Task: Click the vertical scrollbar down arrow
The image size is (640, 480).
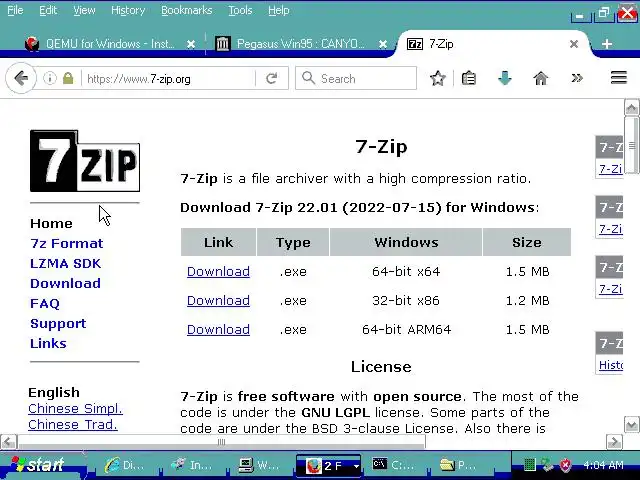Action: pos(631,425)
